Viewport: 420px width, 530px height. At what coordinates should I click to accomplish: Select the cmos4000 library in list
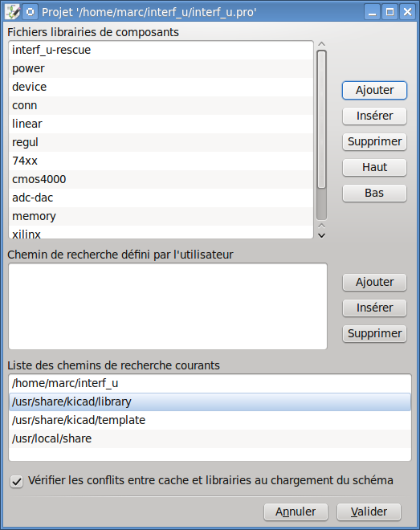tap(161, 179)
